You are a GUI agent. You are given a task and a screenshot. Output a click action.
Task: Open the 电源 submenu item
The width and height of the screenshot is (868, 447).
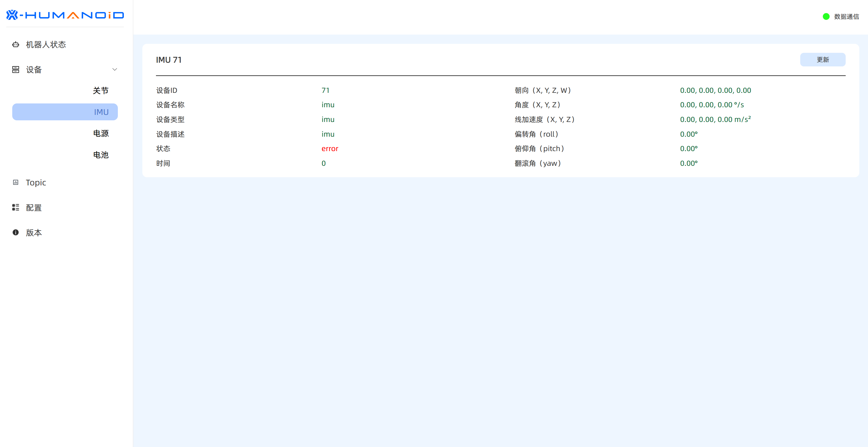point(100,133)
